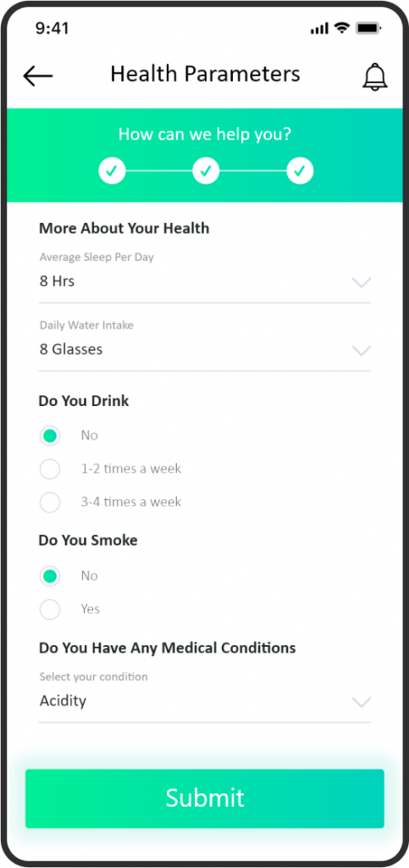The height and width of the screenshot is (868, 409).
Task: Open the medical condition dropdown chevron
Action: (x=362, y=703)
